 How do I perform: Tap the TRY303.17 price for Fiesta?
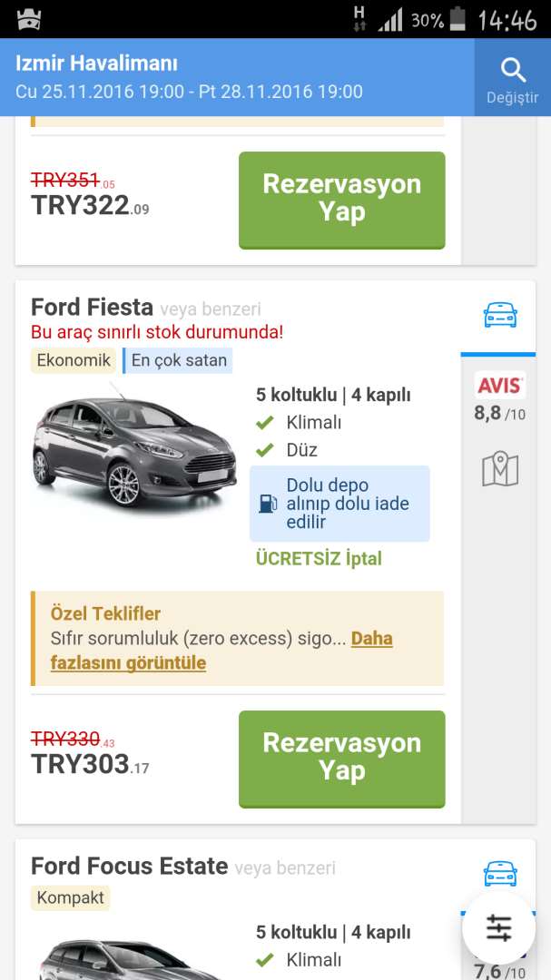point(90,765)
